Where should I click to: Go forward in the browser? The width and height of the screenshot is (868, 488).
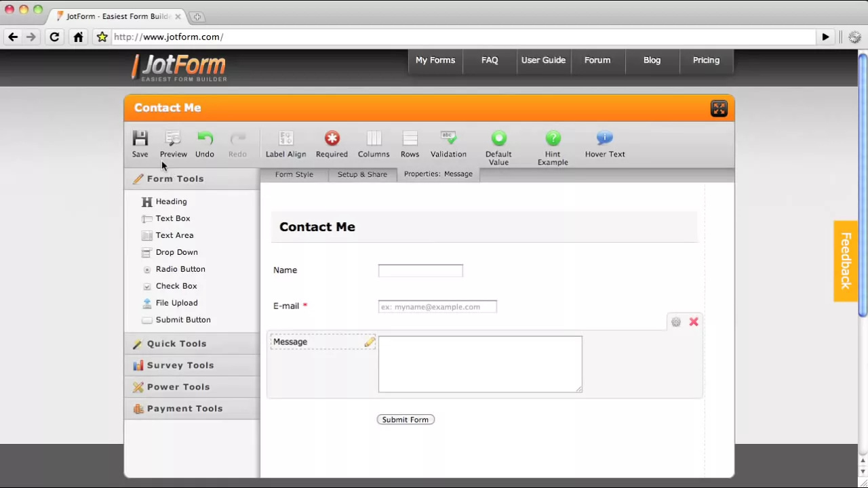click(31, 37)
